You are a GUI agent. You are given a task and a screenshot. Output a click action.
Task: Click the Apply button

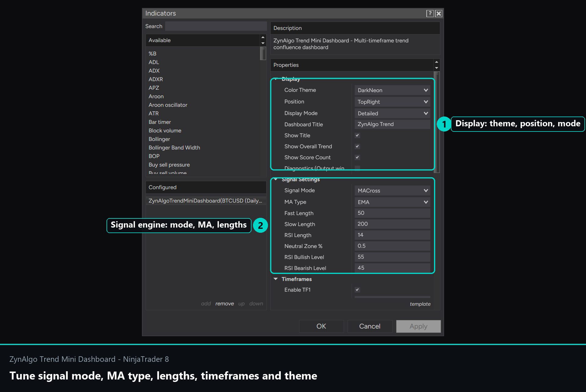tap(418, 326)
